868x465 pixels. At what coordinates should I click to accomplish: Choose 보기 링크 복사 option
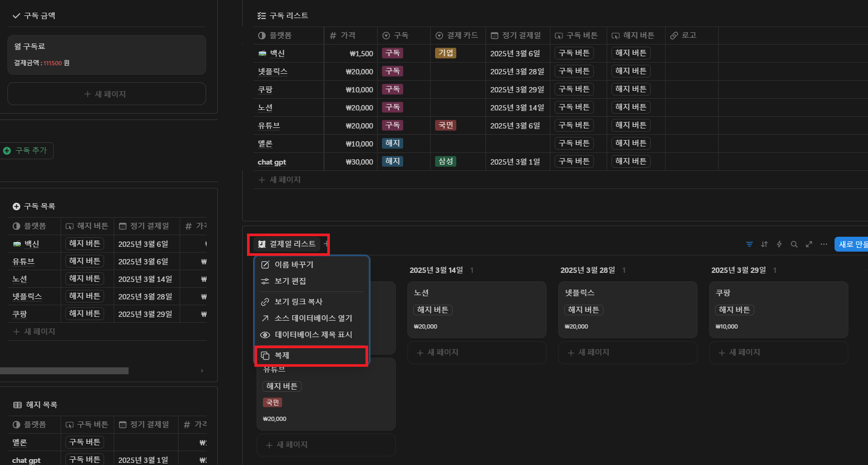(x=312, y=302)
